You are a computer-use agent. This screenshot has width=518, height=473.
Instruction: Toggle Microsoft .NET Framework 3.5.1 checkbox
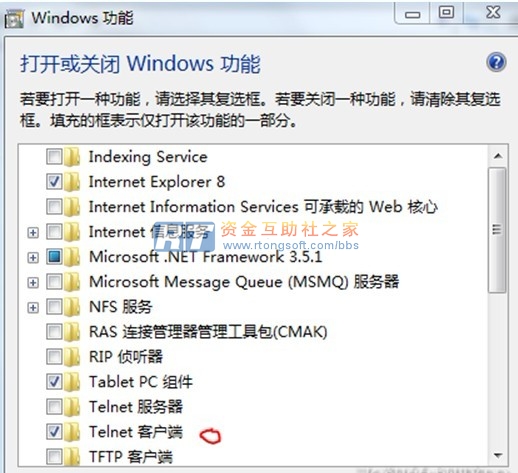(54, 257)
